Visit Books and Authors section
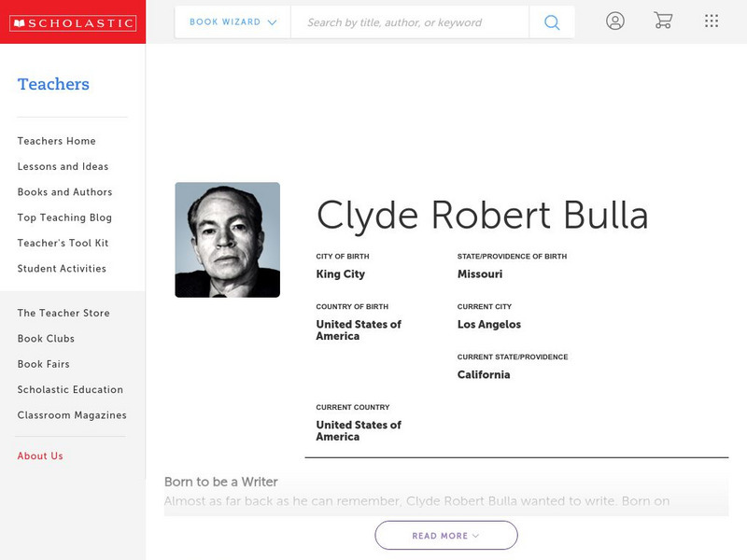The image size is (747, 560). pyautogui.click(x=64, y=192)
